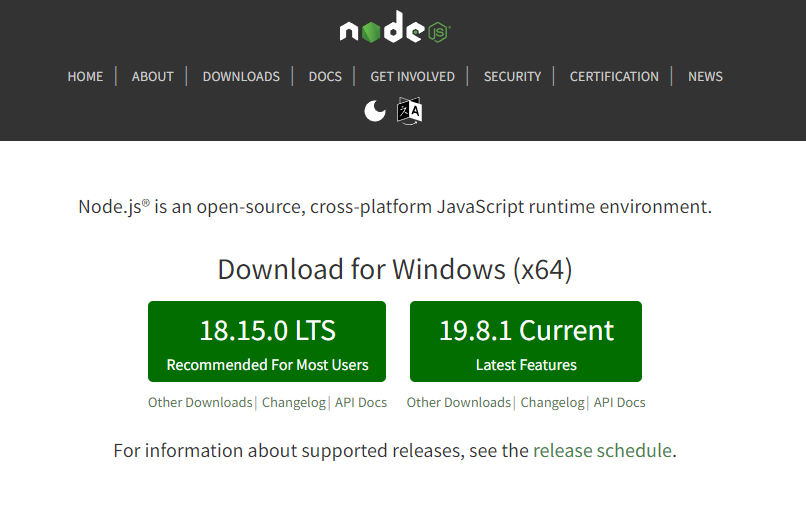This screenshot has height=523, width=806.
Task: Open the DOCS menu item
Action: tap(325, 77)
